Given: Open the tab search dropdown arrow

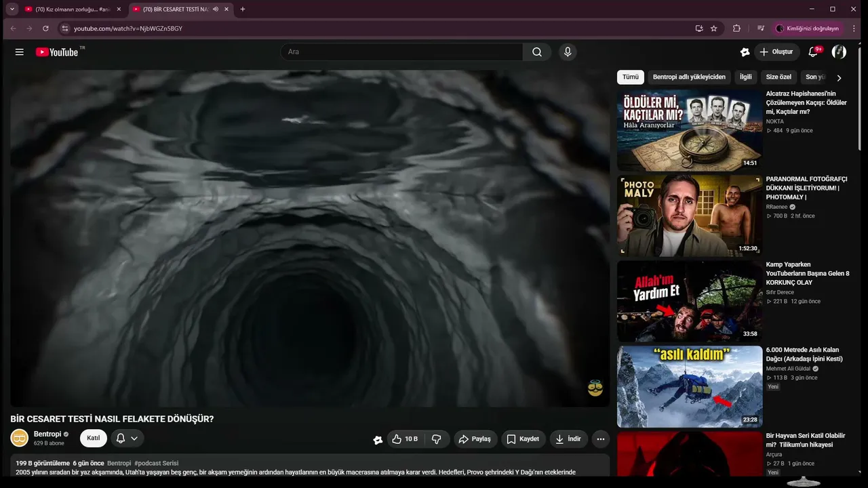Looking at the screenshot, I should tap(12, 9).
